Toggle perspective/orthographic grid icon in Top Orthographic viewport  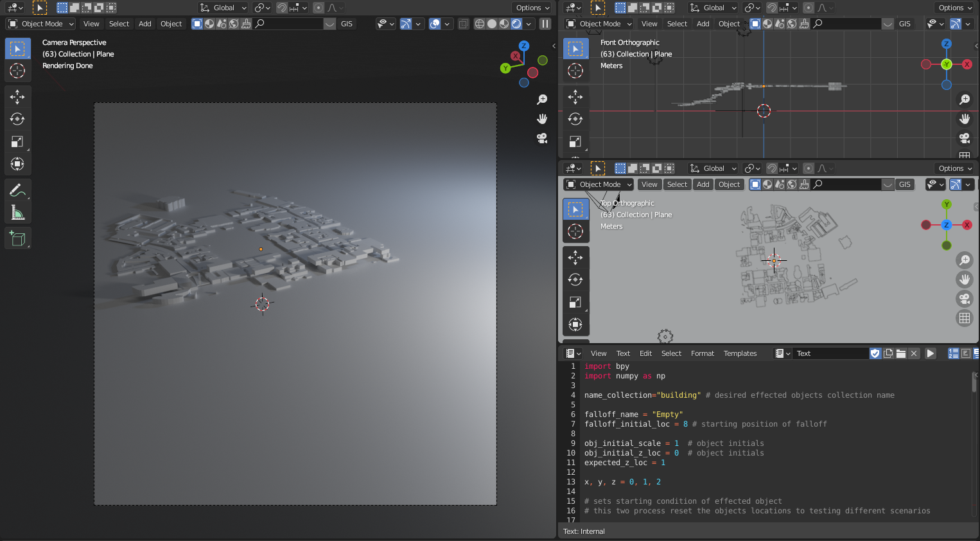pos(965,318)
